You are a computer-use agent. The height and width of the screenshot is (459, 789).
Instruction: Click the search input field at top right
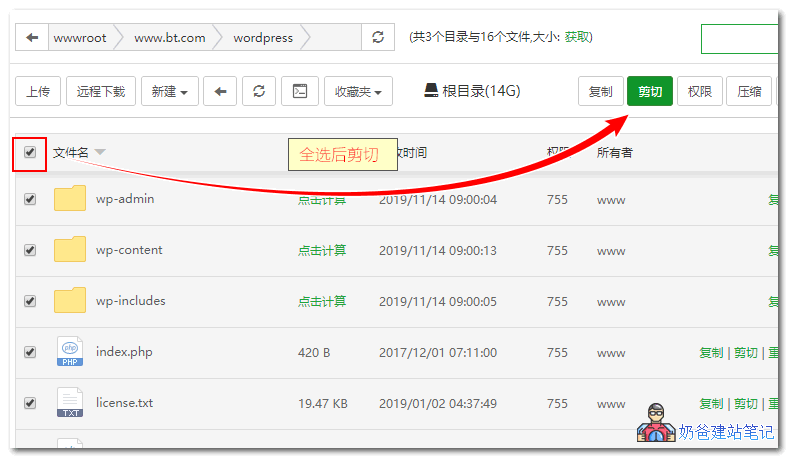point(740,38)
